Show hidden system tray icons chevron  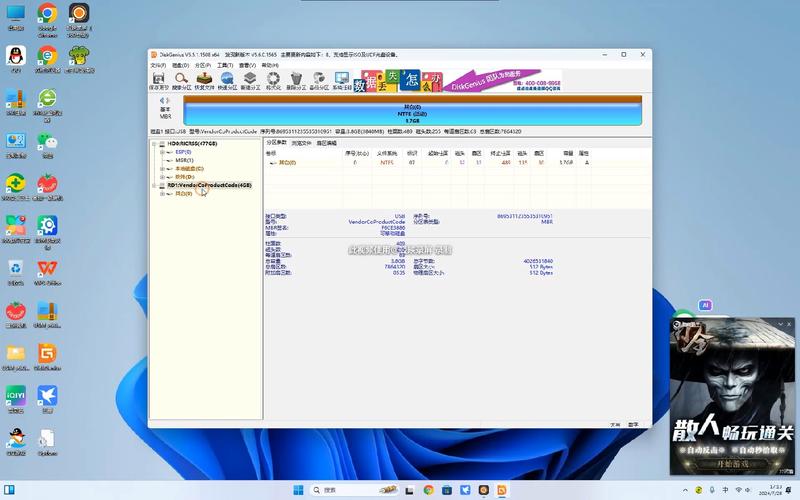click(685, 490)
